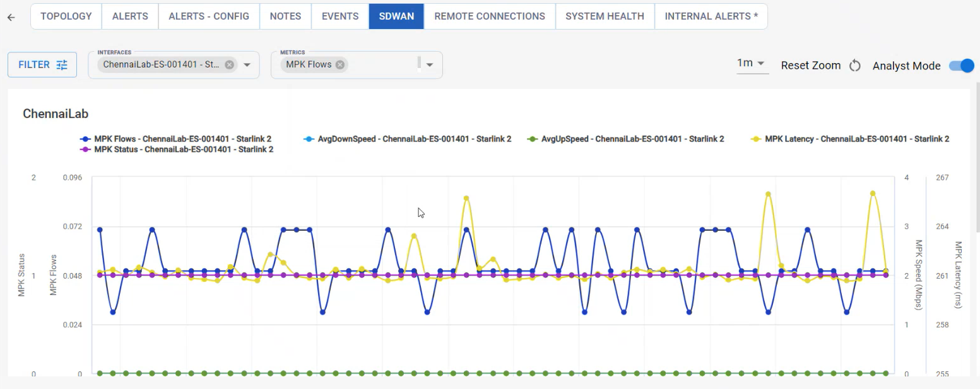Image resolution: width=980 pixels, height=389 pixels.
Task: Open the System Health tab
Action: tap(605, 16)
